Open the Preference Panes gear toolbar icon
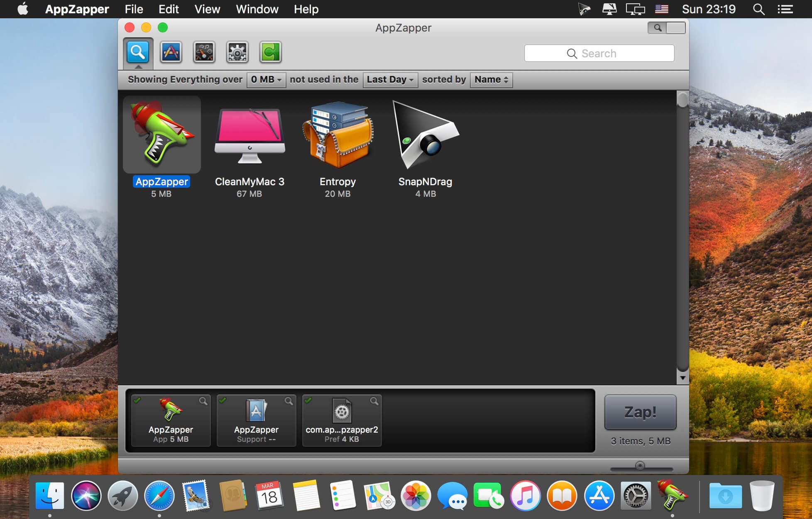Image resolution: width=812 pixels, height=519 pixels. pos(237,52)
